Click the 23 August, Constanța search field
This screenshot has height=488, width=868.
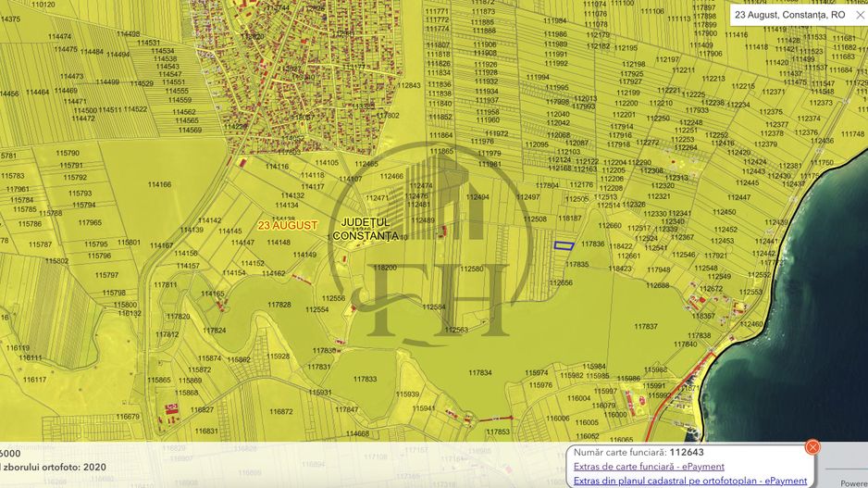(x=787, y=15)
